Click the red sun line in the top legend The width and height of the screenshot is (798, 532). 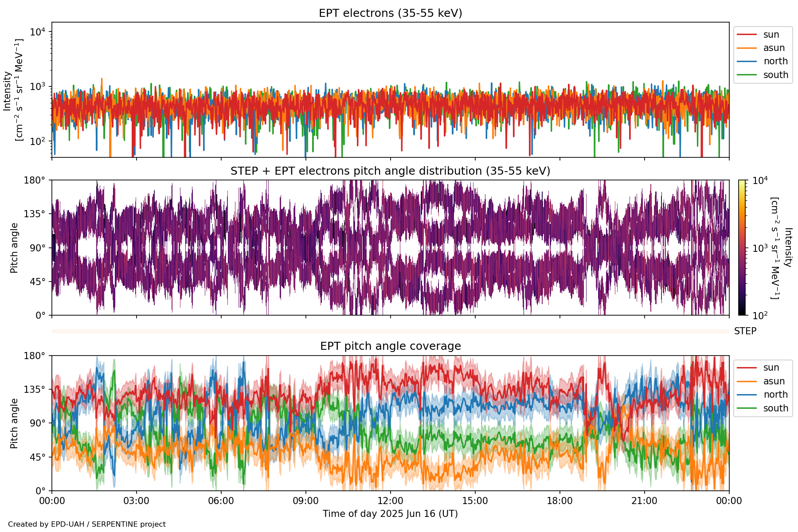(x=747, y=35)
